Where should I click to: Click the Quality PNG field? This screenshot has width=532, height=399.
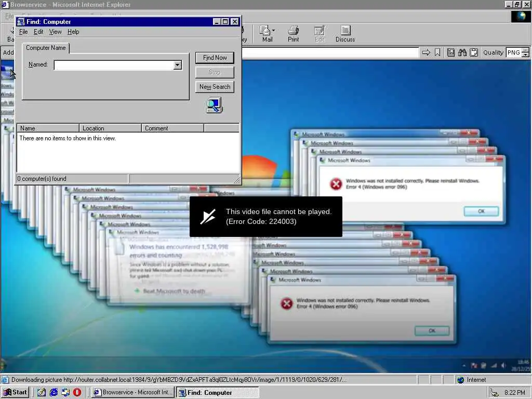(513, 52)
